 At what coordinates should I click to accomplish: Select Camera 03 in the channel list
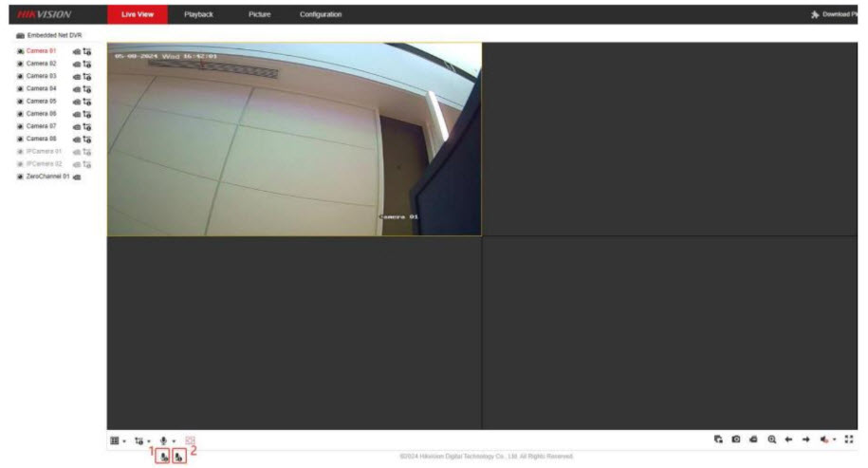pos(41,76)
